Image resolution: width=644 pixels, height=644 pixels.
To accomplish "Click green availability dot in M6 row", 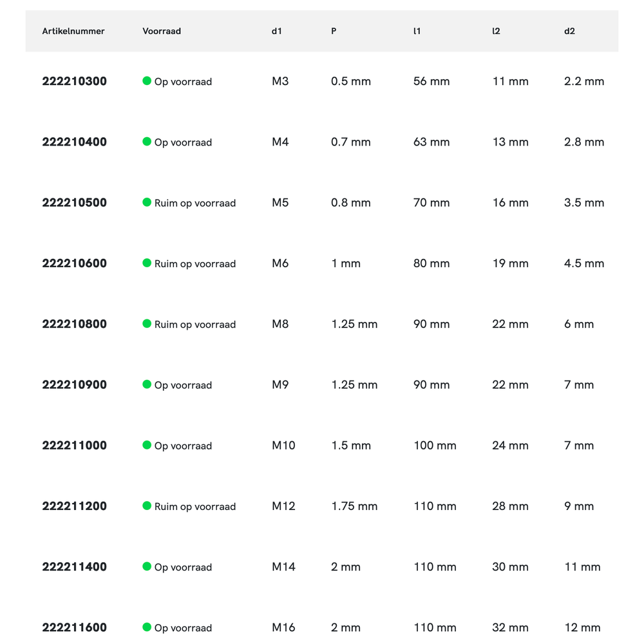I will click(147, 263).
